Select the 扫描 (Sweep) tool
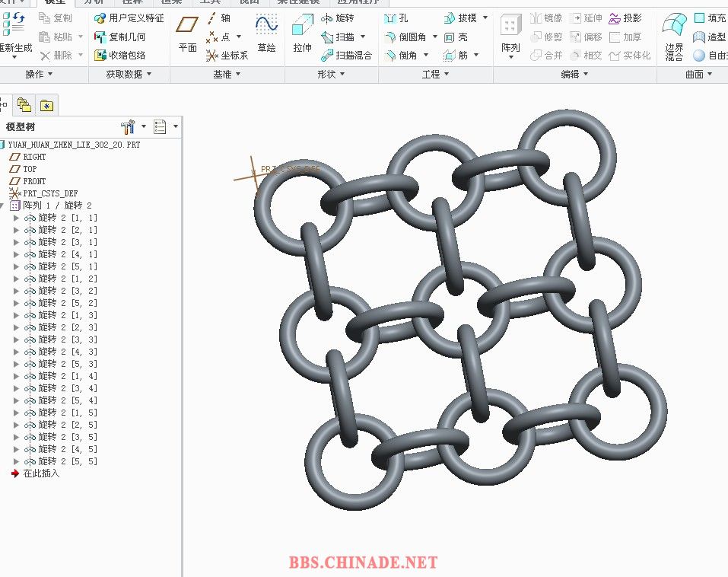Viewport: 728px width, 577px height. 339,37
